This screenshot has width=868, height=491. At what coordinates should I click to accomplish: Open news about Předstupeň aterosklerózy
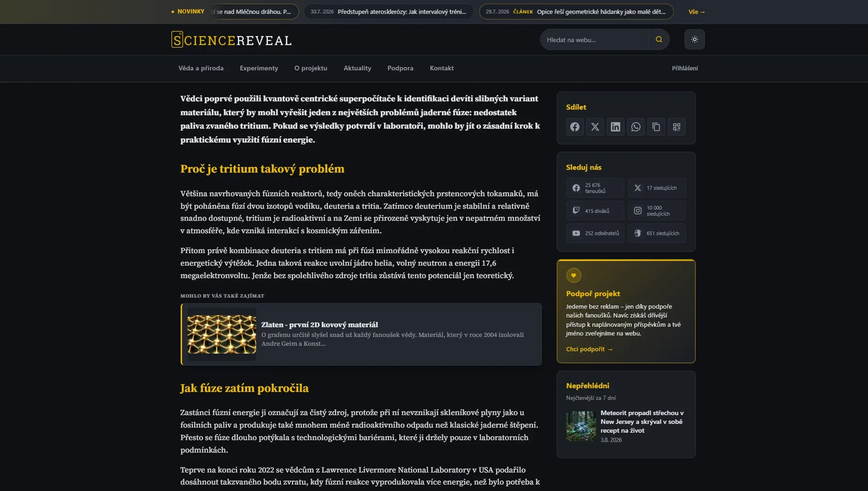[x=389, y=12]
